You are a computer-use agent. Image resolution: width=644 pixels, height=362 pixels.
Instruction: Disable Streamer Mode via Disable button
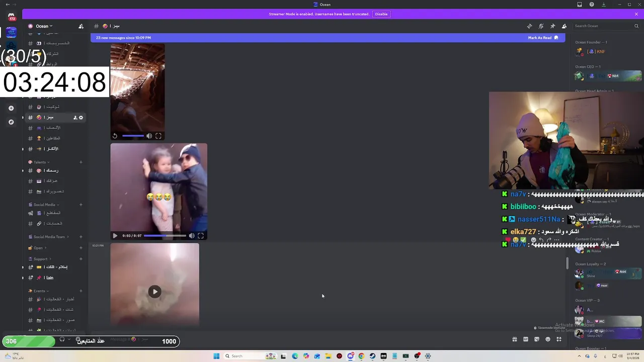(381, 14)
